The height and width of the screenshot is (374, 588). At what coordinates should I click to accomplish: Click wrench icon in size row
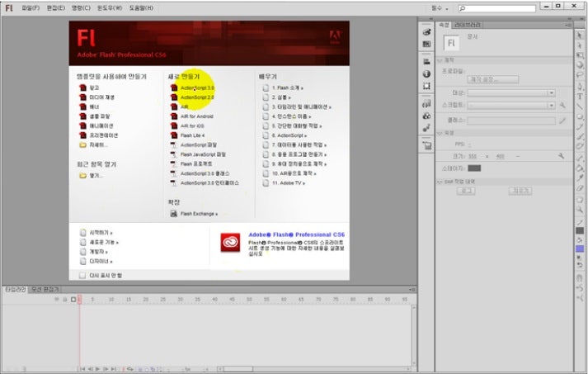click(562, 156)
